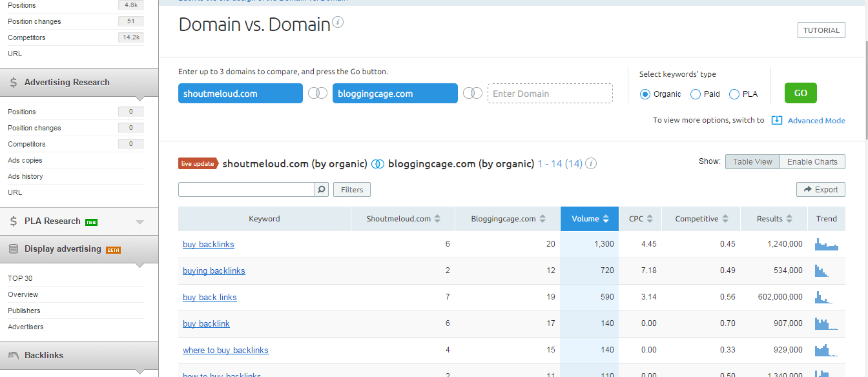Screen dimensions: 868x377
Task: Select the Organic keyword type radio
Action: [x=645, y=94]
